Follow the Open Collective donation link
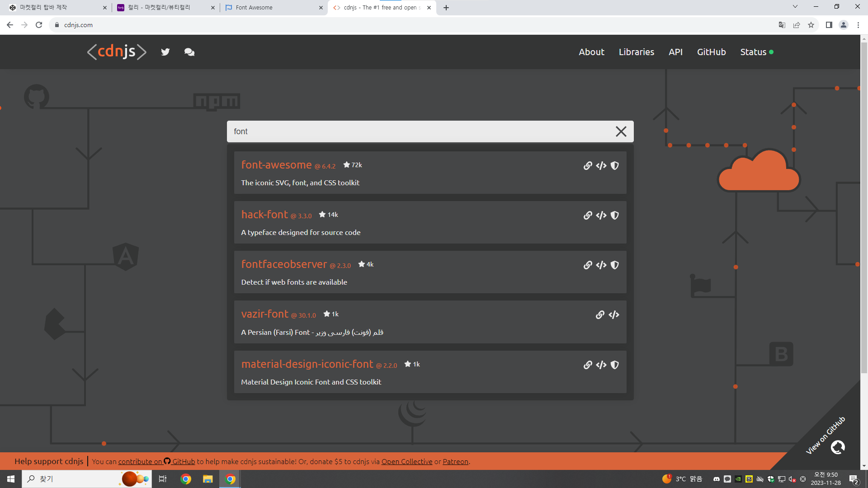 pyautogui.click(x=407, y=461)
